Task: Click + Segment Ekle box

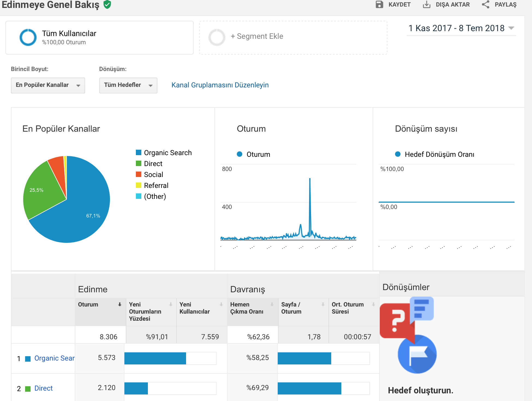Action: point(293,38)
